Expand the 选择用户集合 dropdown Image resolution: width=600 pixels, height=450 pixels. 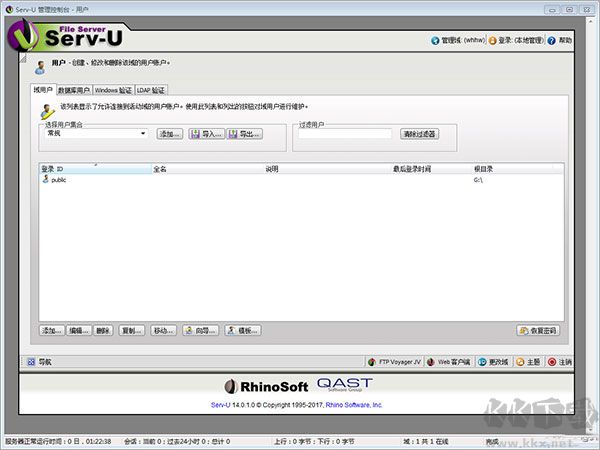(143, 134)
